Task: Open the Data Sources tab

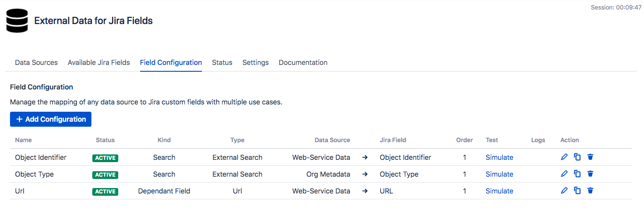Action: [36, 63]
